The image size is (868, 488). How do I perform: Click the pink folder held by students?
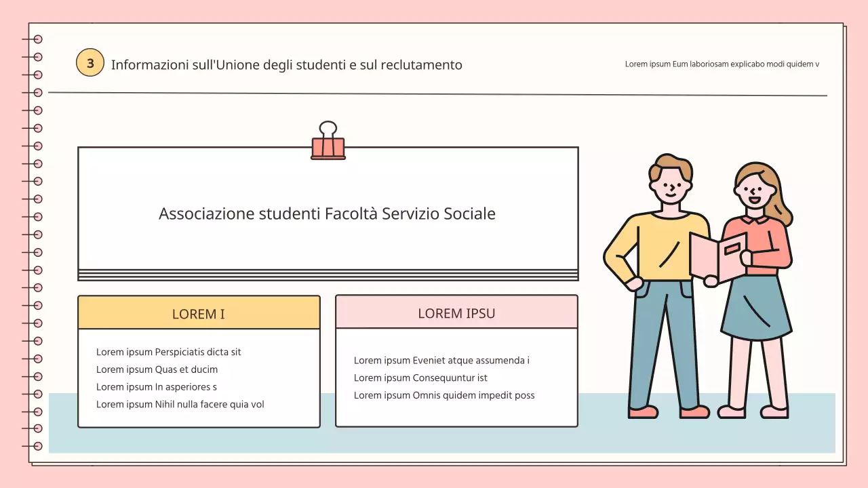[x=719, y=256]
